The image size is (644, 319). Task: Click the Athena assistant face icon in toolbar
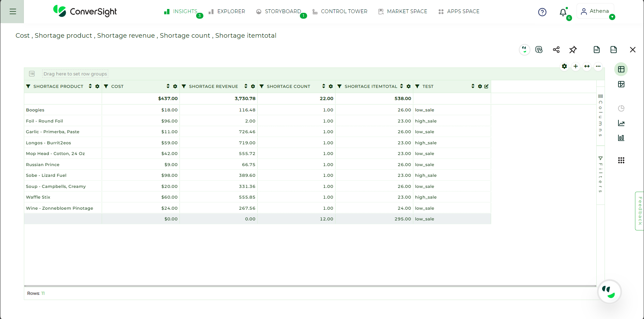524,50
